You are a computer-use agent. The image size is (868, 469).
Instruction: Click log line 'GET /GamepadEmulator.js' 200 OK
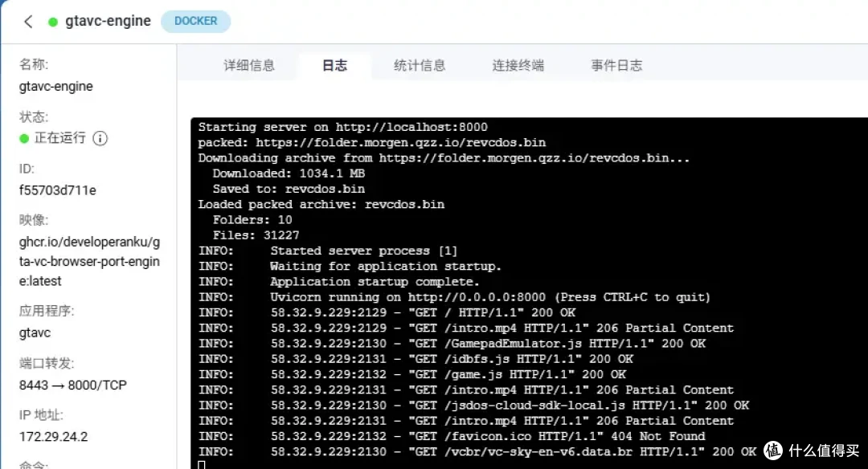[x=452, y=344]
